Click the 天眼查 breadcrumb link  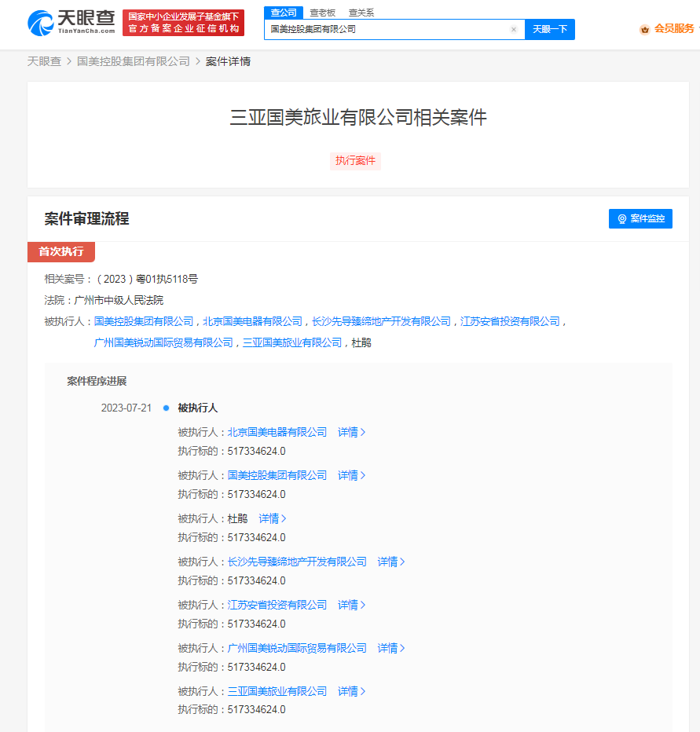tap(44, 61)
